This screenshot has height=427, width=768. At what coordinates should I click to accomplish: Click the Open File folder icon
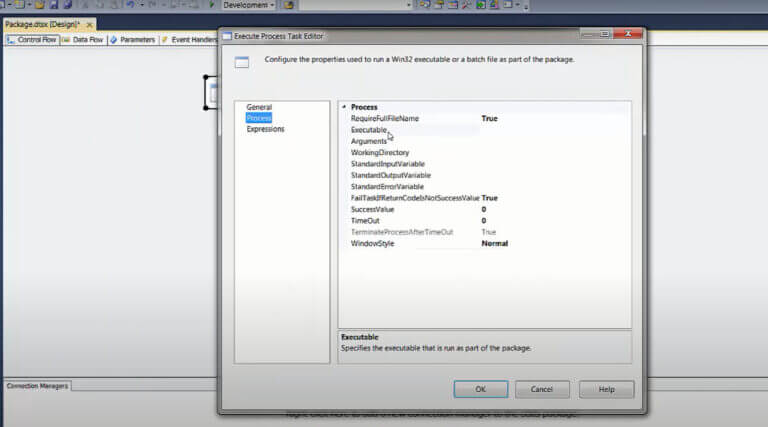click(40, 5)
